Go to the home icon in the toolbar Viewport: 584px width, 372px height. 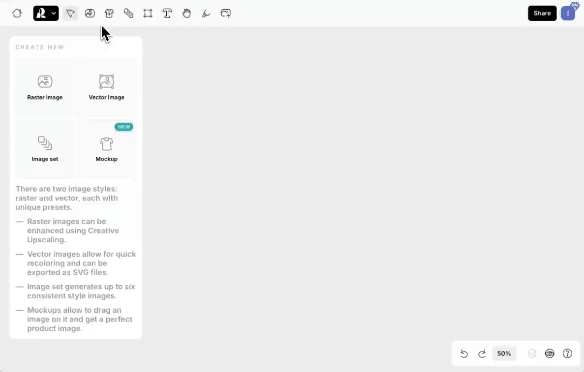point(17,13)
